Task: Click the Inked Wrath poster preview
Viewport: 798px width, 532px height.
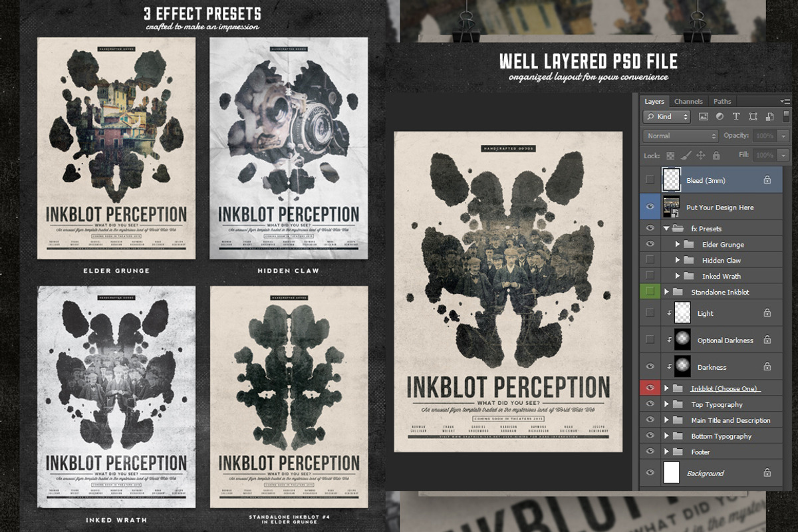Action: coord(117,397)
